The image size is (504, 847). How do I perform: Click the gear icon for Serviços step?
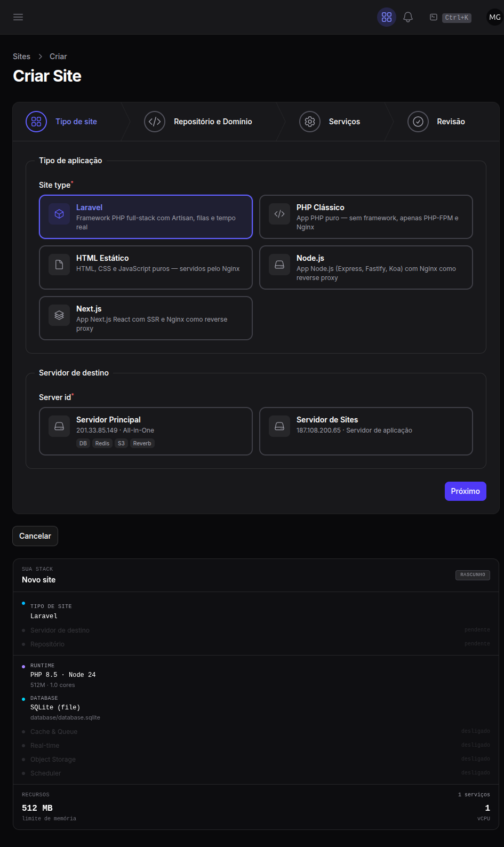tap(310, 122)
